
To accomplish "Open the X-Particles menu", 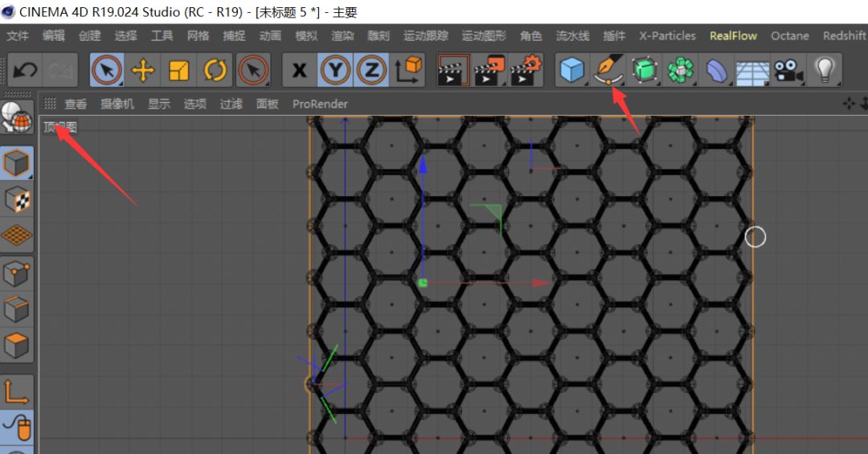I will [667, 36].
